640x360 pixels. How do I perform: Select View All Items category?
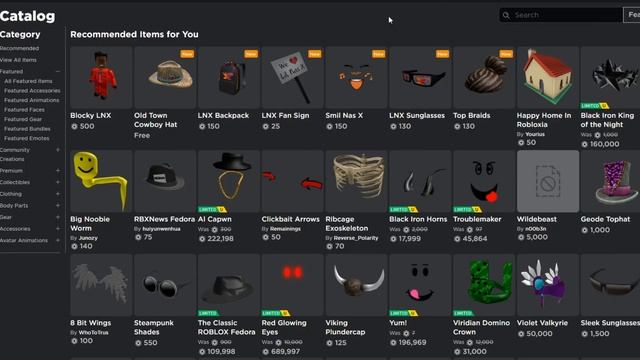[x=18, y=60]
